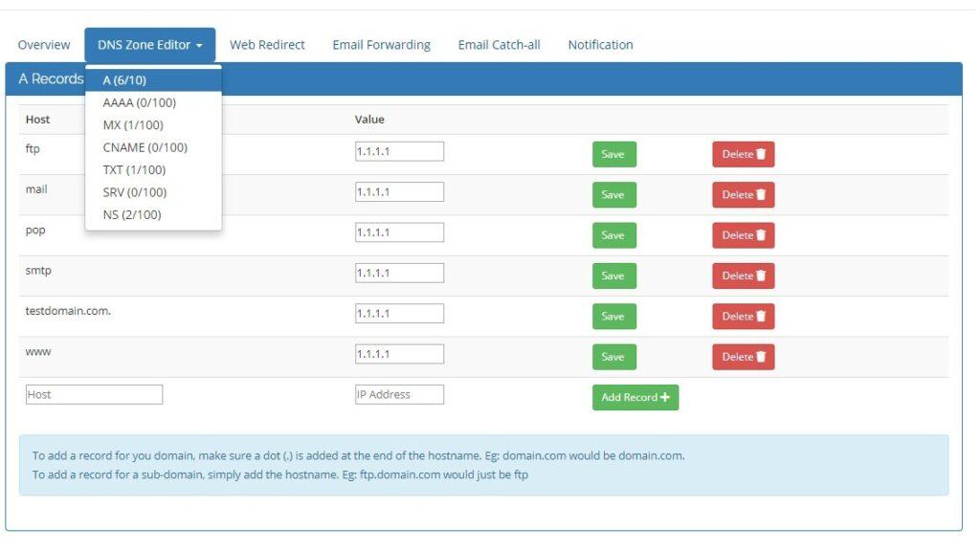The height and width of the screenshot is (551, 980).
Task: Open the Overview tab
Action: (44, 45)
